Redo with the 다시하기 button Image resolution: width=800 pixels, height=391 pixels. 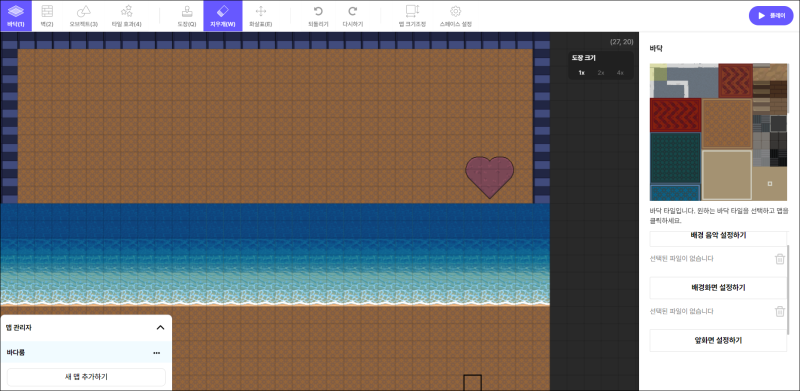pyautogui.click(x=353, y=16)
